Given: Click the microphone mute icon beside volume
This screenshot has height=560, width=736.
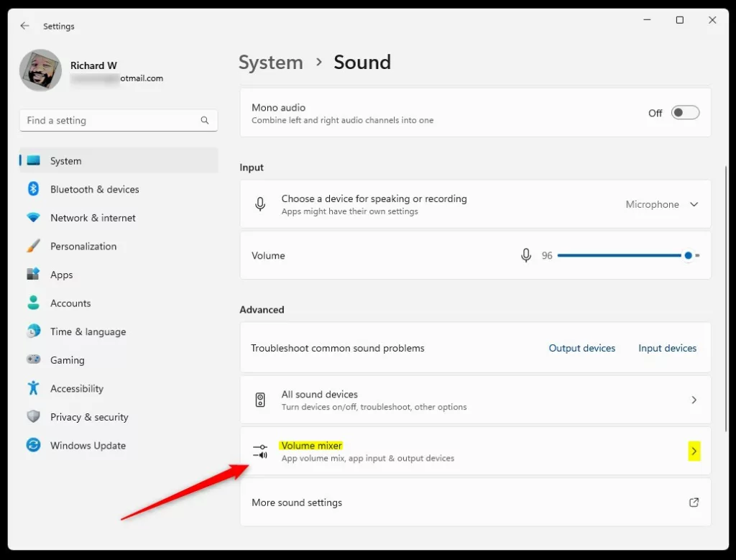Looking at the screenshot, I should pyautogui.click(x=526, y=255).
